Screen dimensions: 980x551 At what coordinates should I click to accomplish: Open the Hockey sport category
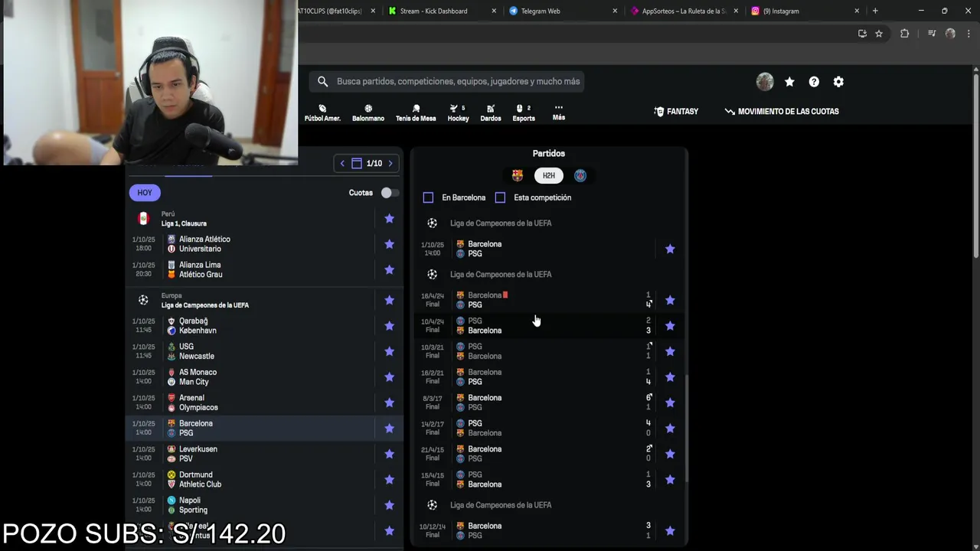pyautogui.click(x=458, y=112)
